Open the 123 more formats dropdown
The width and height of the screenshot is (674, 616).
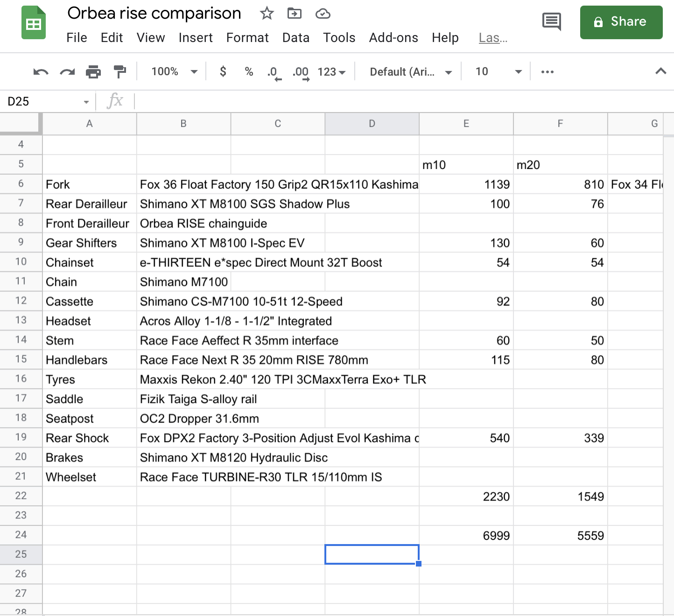pos(331,72)
